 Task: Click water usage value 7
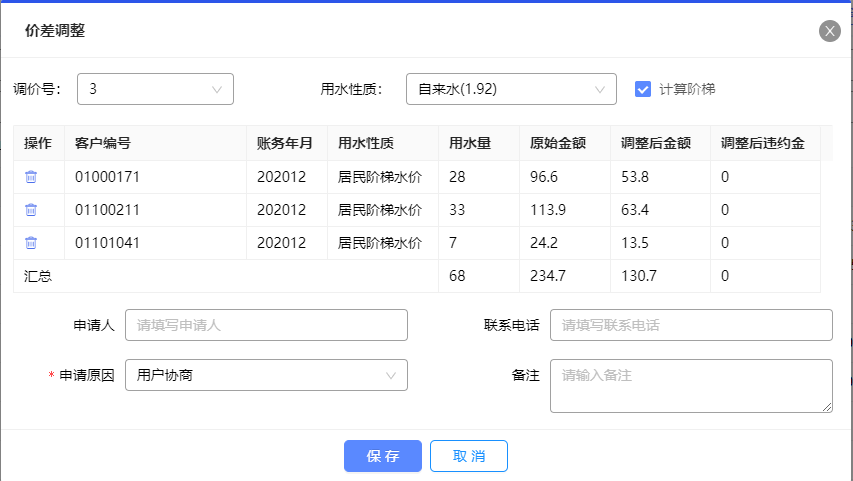tap(453, 243)
